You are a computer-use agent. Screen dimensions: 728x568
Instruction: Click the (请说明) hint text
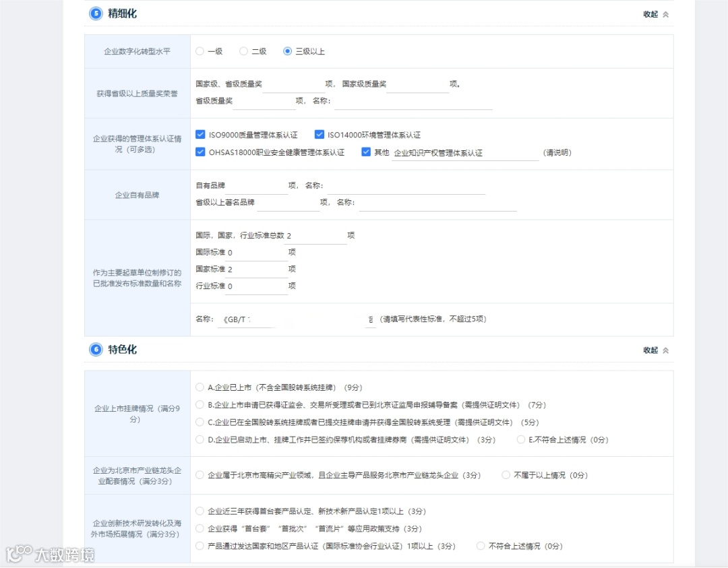click(x=557, y=153)
